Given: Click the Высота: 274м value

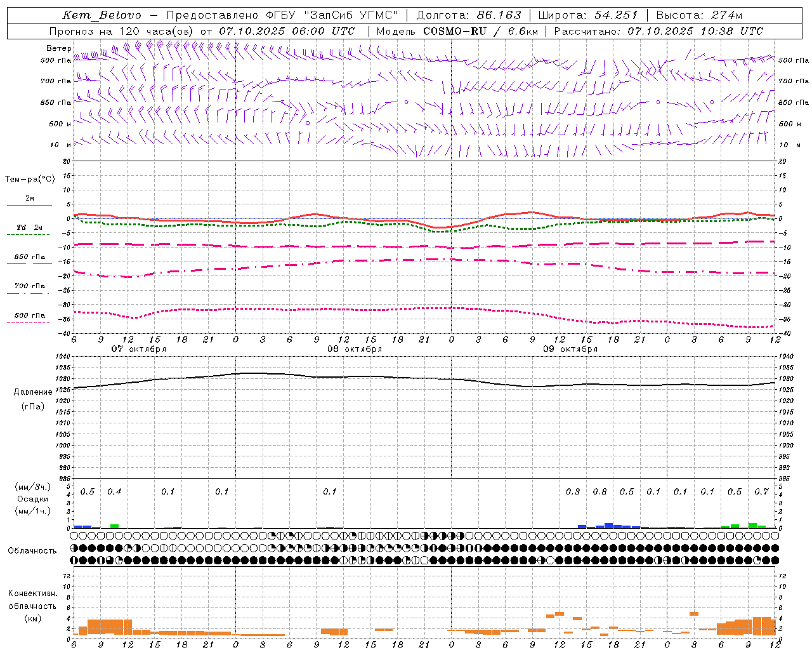Looking at the screenshot, I should [699, 15].
